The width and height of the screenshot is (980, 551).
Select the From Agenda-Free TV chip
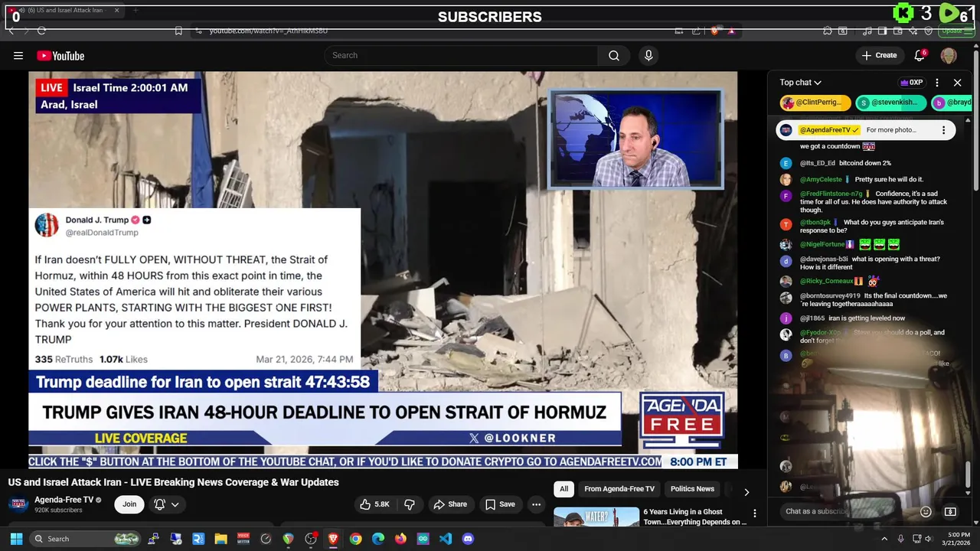click(x=619, y=489)
